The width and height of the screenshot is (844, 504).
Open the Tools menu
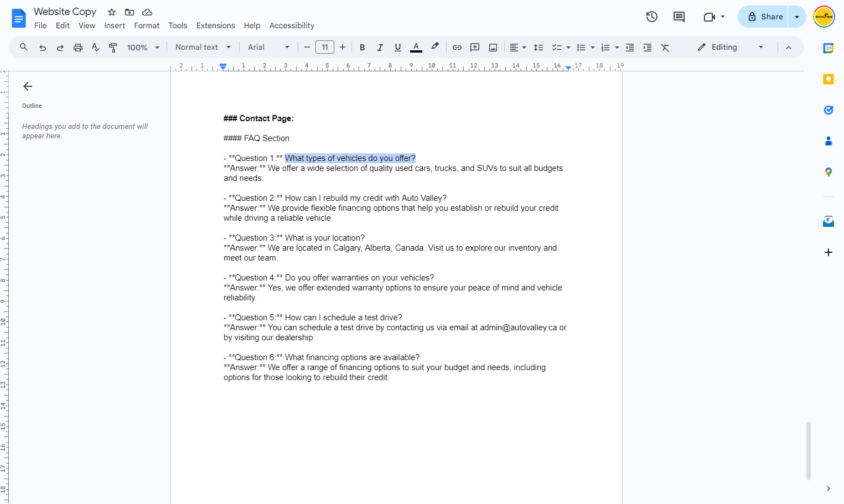(x=178, y=25)
